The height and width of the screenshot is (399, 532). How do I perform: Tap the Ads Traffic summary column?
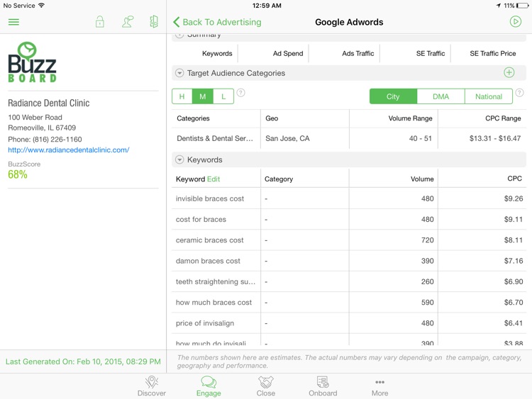(x=358, y=54)
